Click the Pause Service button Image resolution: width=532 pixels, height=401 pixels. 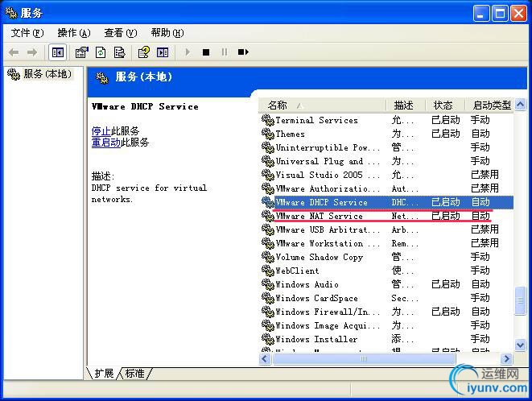point(225,52)
